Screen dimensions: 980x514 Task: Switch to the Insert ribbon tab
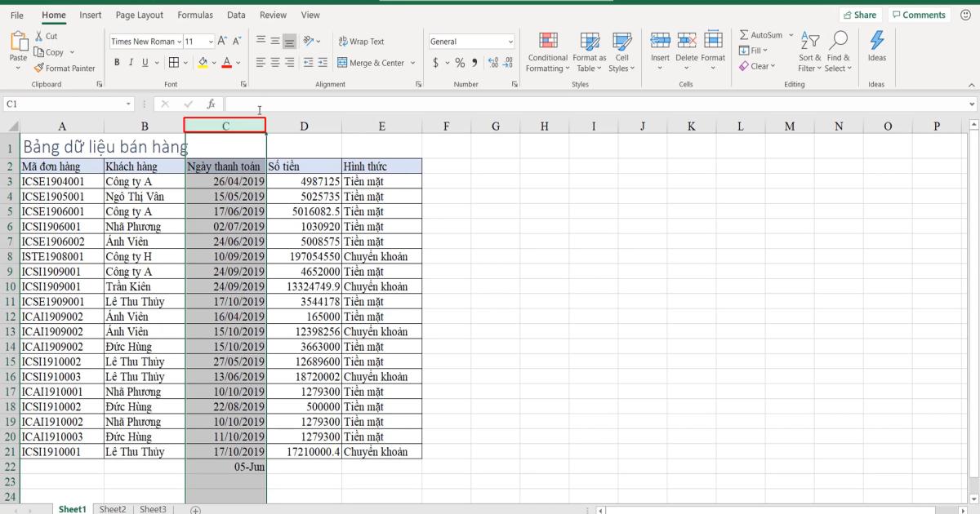click(90, 15)
